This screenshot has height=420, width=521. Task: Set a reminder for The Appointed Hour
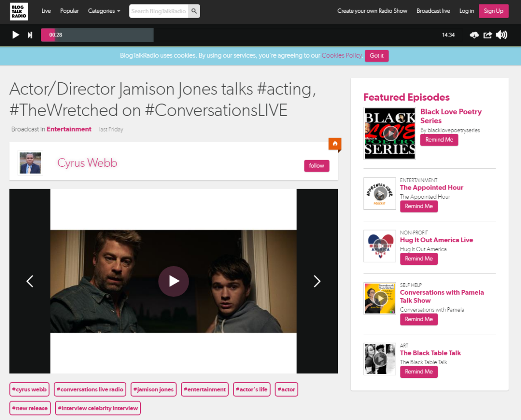(x=418, y=206)
